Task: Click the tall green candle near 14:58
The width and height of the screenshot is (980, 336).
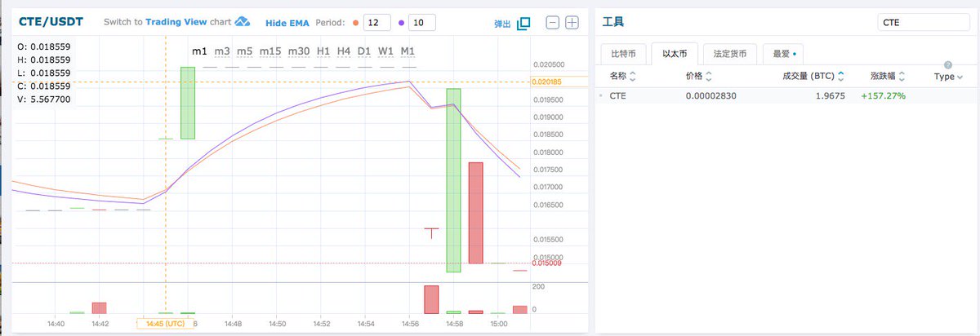Action: pos(453,180)
